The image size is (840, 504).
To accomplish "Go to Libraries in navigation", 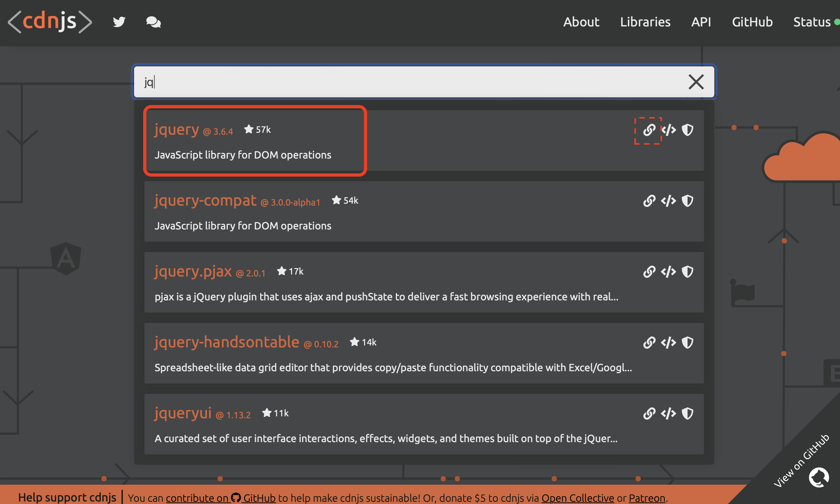I will 645,22.
